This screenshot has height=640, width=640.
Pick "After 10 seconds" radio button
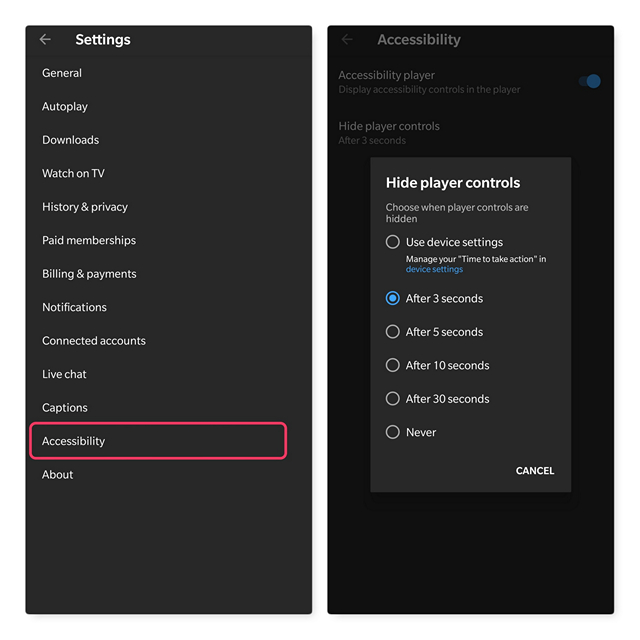pyautogui.click(x=393, y=365)
